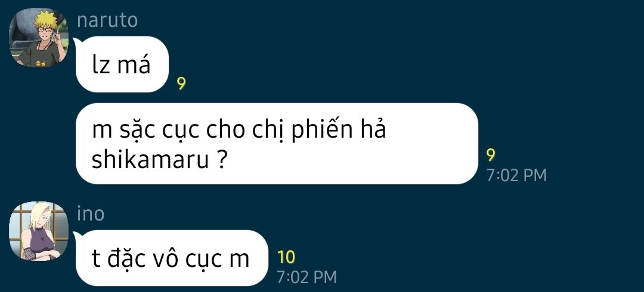Screen dimensions: 644x292
Task: Select the 'lz má' message bubble
Action: (x=122, y=64)
